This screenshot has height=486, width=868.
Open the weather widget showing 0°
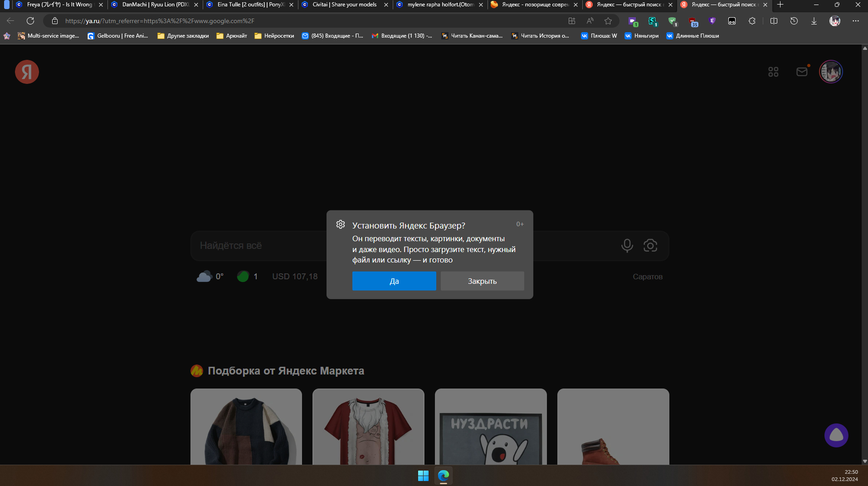point(210,277)
